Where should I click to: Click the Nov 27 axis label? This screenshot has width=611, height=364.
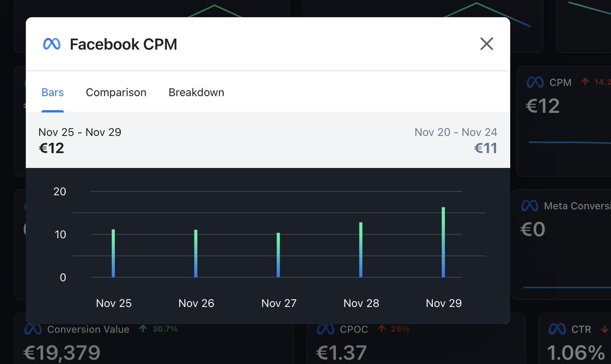[x=279, y=303]
